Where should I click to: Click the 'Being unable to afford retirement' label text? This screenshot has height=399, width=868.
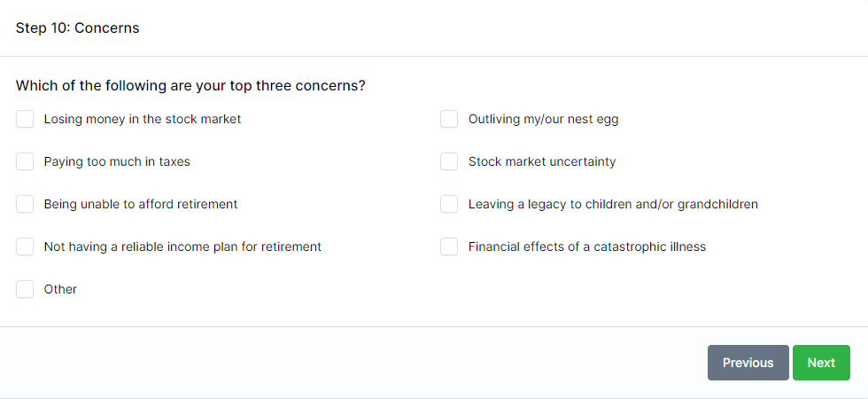141,204
